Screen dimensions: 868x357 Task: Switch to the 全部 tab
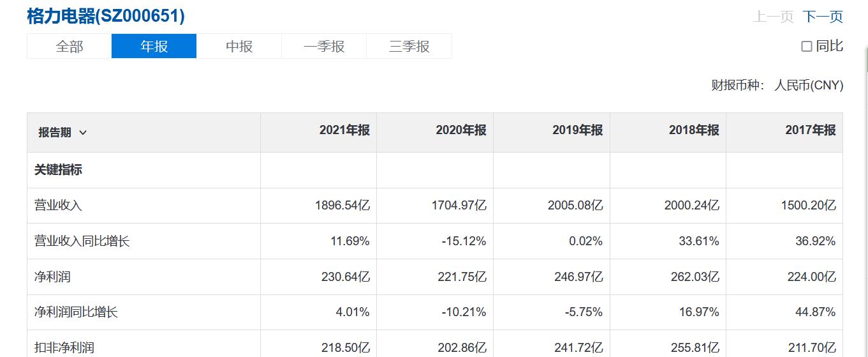click(69, 46)
